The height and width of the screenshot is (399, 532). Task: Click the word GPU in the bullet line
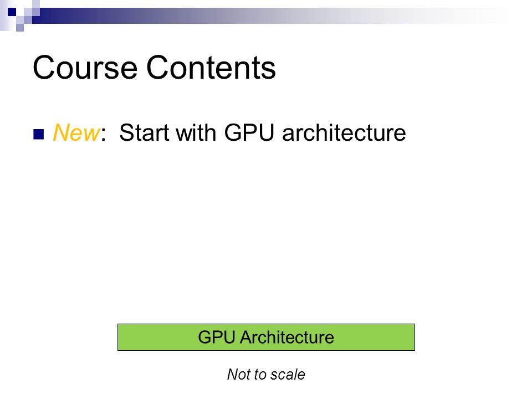point(249,132)
